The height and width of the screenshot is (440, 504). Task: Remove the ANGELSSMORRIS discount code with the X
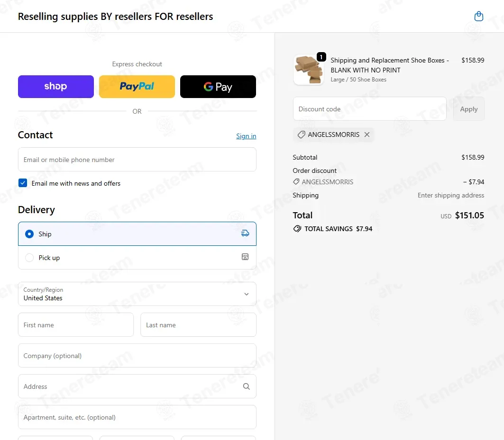367,135
